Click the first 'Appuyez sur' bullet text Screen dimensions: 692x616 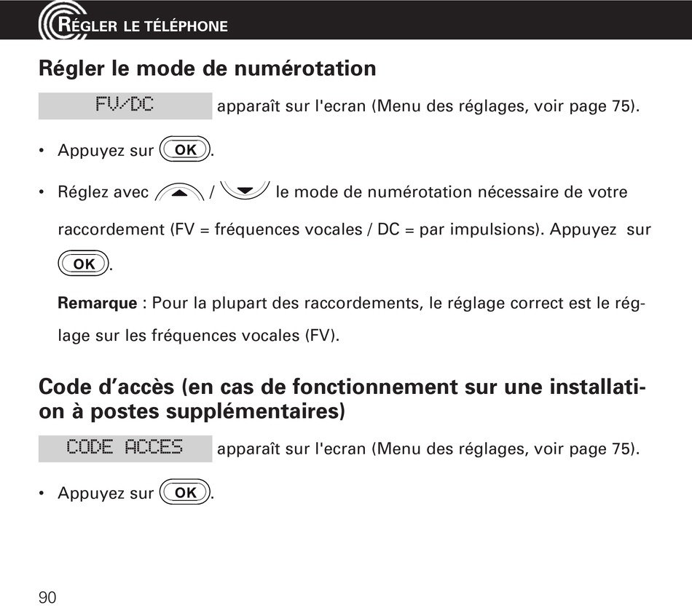tap(106, 151)
